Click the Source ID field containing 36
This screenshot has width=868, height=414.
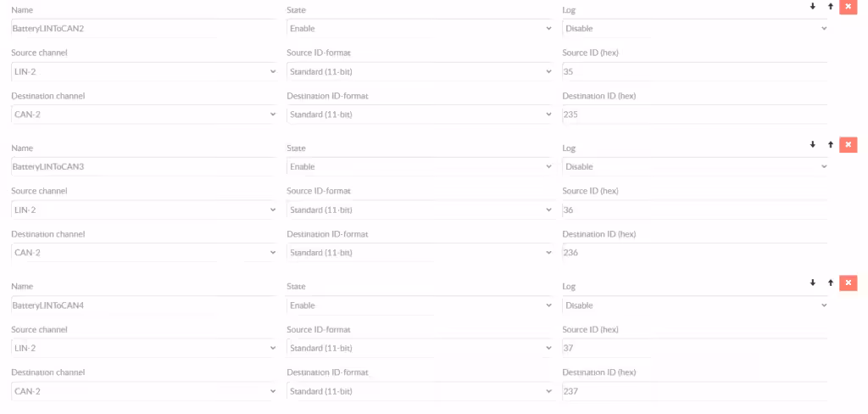point(695,210)
